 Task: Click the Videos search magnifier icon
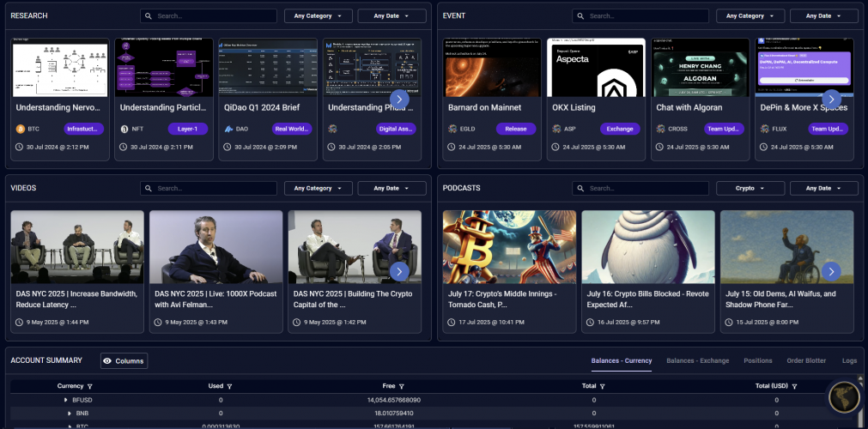point(149,188)
